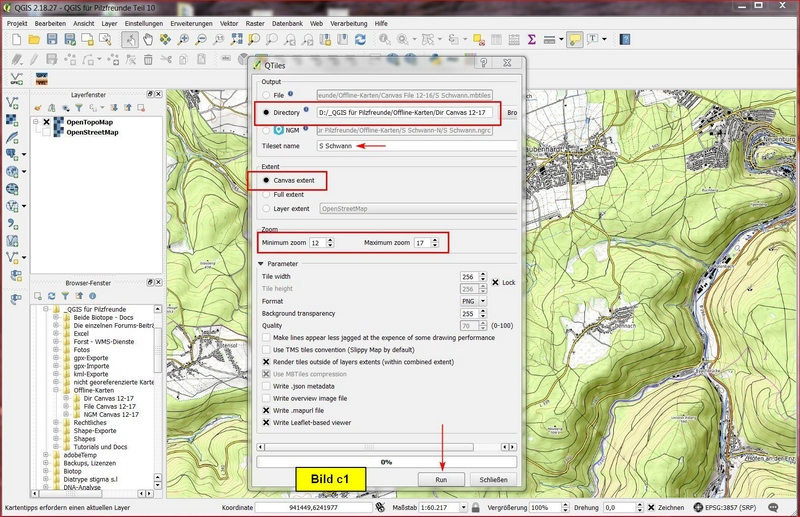This screenshot has height=517, width=800.
Task: Toggle the Map Tips speech bubble icon
Action: (575, 39)
